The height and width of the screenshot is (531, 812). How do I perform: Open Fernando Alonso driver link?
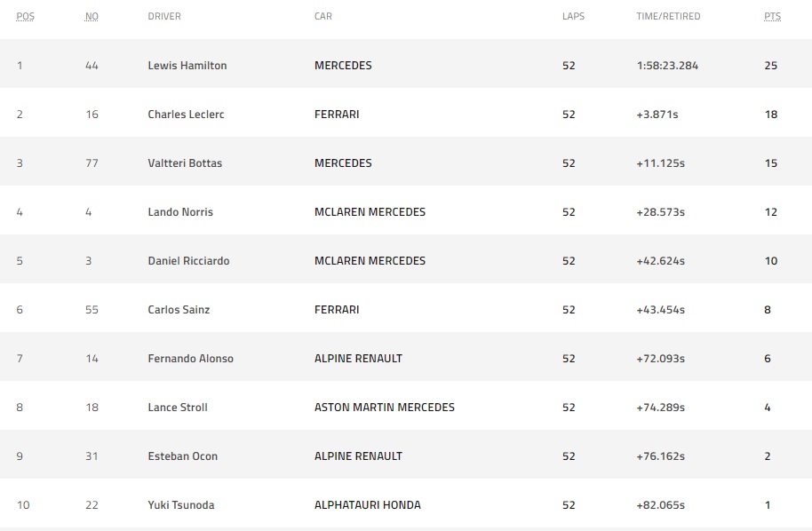[191, 358]
